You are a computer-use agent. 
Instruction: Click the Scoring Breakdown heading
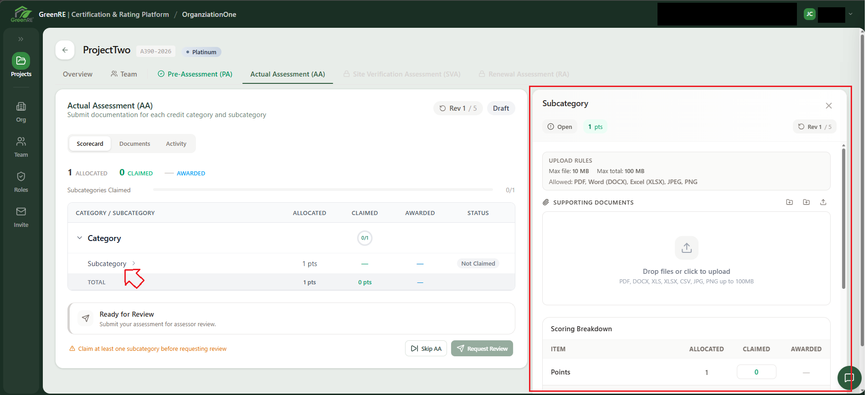point(581,328)
